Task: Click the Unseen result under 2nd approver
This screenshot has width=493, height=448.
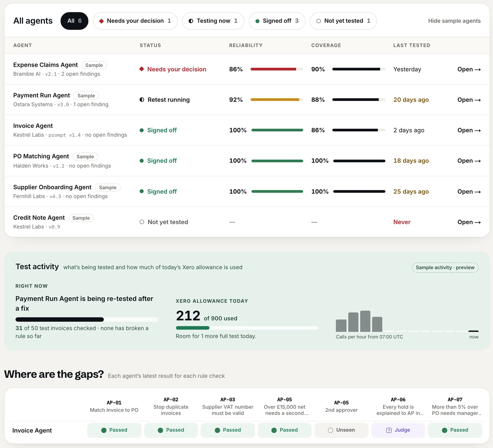Action: tap(341, 430)
